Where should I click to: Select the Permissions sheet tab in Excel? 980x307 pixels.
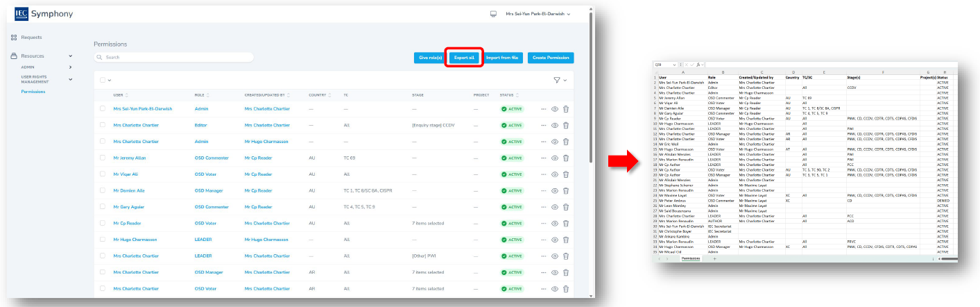click(690, 258)
